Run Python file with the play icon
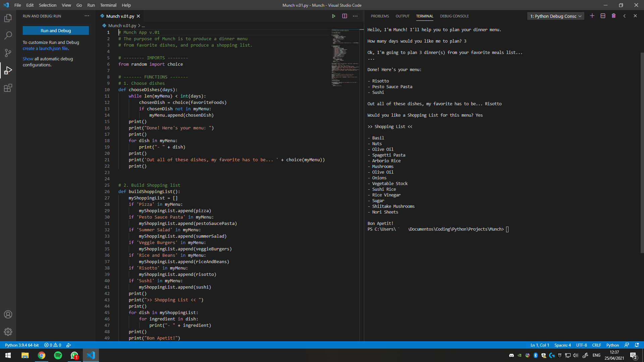The image size is (644, 362). click(333, 16)
